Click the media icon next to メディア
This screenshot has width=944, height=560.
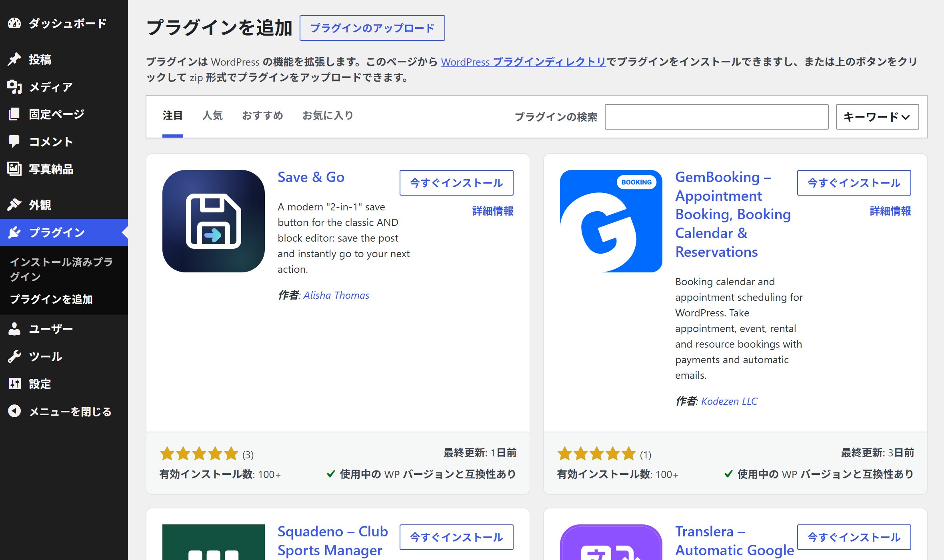(x=14, y=87)
